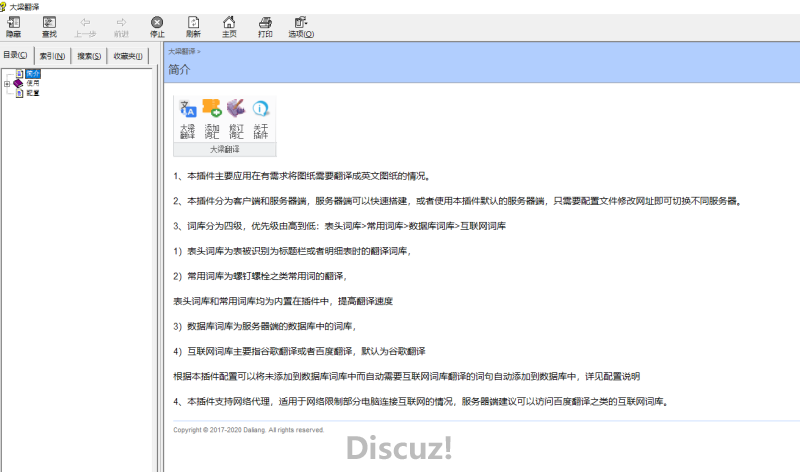Switch to the 目录 (Contents) tab
This screenshot has height=472, width=800.
pyautogui.click(x=16, y=56)
